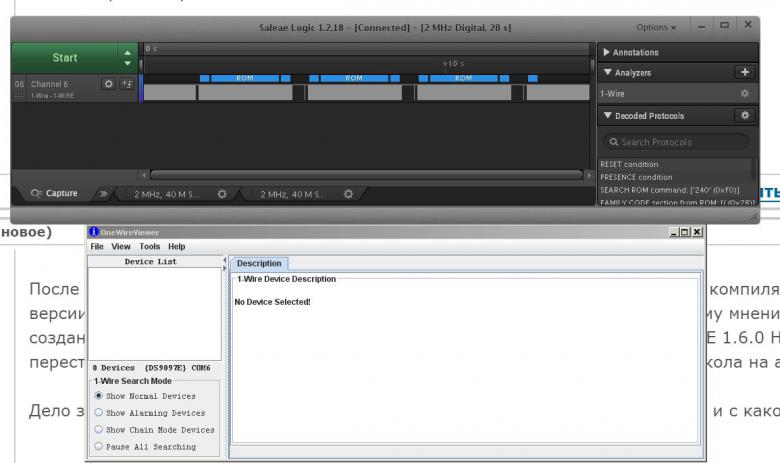The height and width of the screenshot is (463, 780).
Task: Close the Saleae Logic window
Action: (748, 24)
